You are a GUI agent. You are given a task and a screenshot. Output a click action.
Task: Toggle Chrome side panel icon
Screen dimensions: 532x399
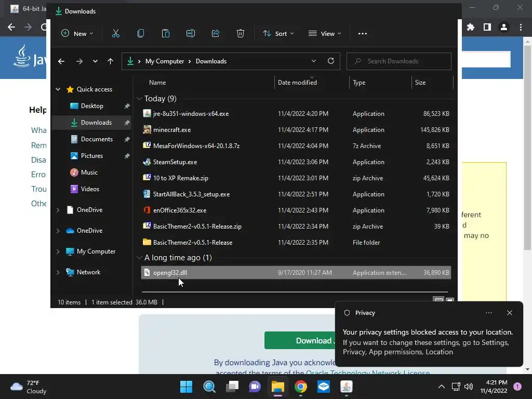click(487, 27)
